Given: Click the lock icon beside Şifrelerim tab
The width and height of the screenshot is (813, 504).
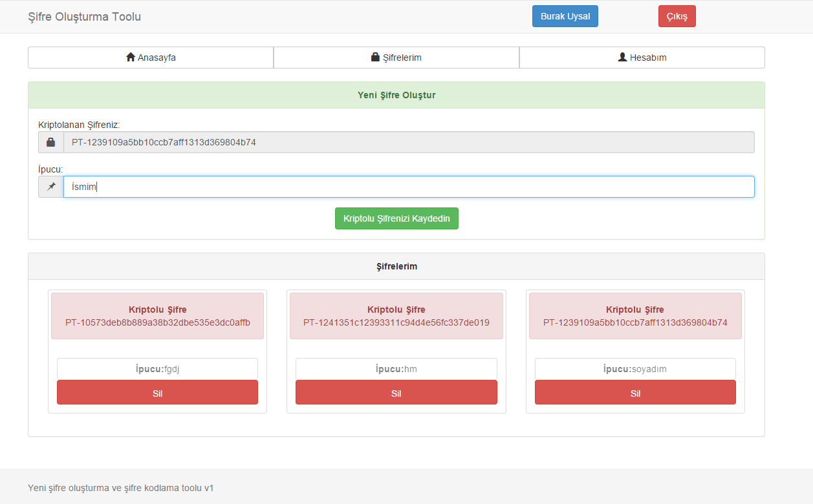Looking at the screenshot, I should click(x=375, y=58).
